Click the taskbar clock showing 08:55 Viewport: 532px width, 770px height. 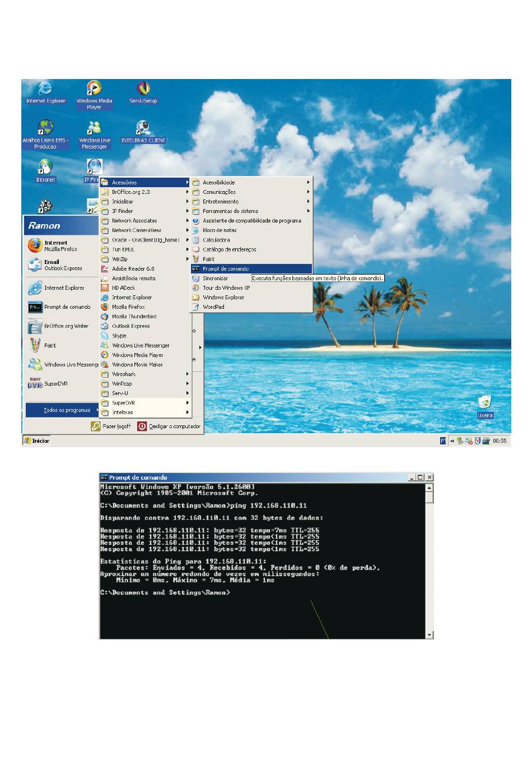tap(500, 441)
